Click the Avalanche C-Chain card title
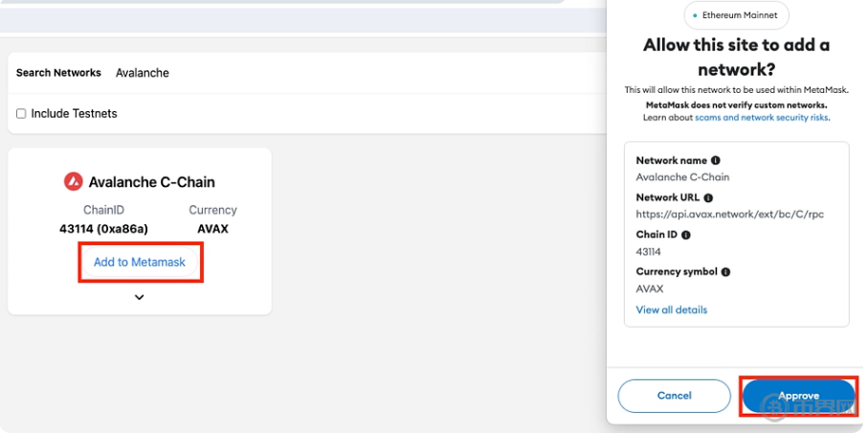This screenshot has width=868, height=434. pos(151,182)
